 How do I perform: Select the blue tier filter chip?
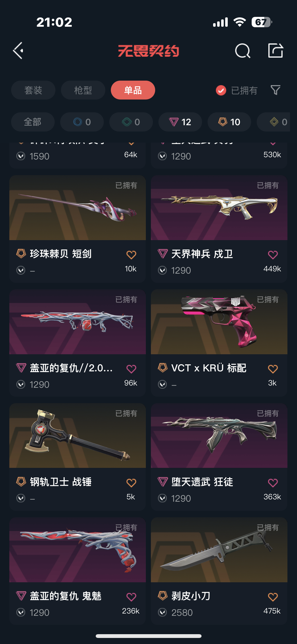coord(82,122)
